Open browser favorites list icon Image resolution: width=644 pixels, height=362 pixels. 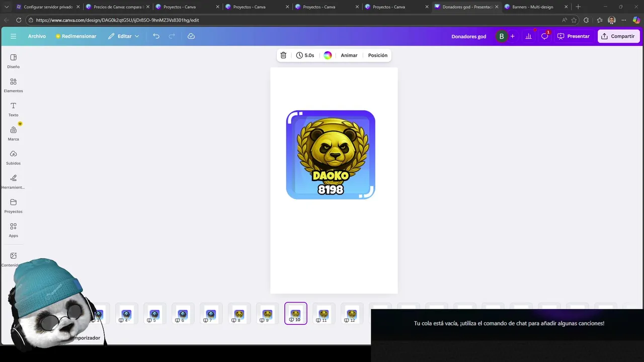click(x=600, y=20)
